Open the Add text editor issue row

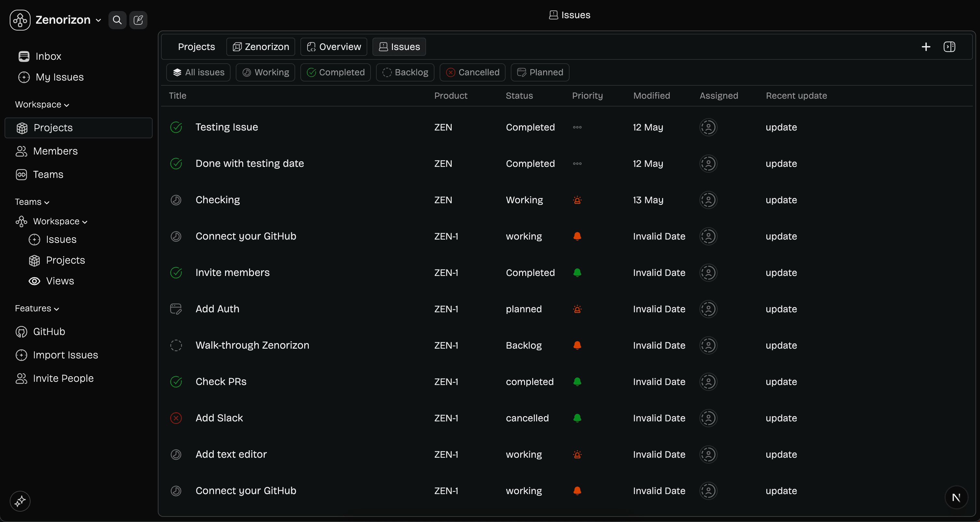pos(231,454)
